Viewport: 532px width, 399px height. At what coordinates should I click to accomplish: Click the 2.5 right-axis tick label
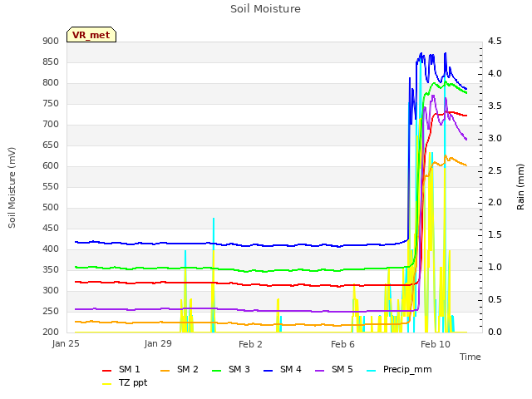[x=495, y=170]
